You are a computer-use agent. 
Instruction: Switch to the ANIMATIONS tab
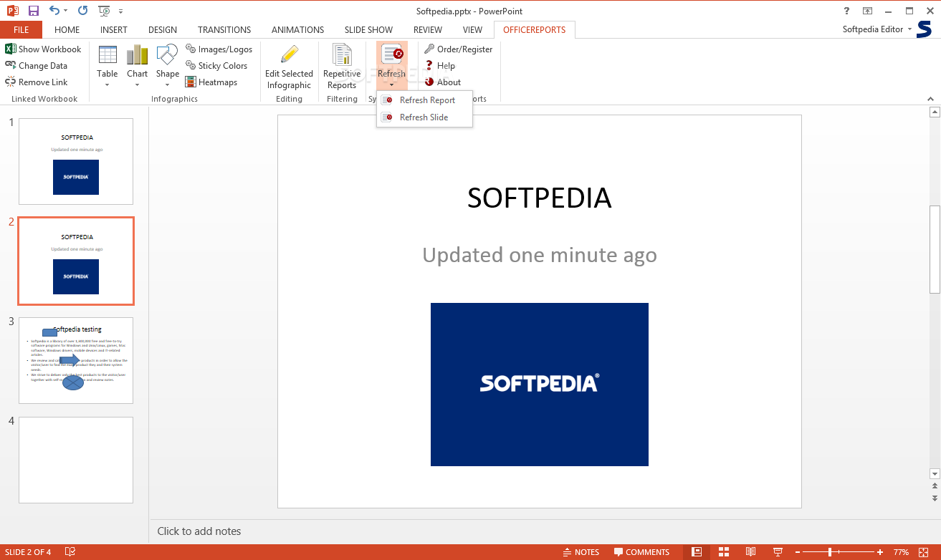(298, 30)
